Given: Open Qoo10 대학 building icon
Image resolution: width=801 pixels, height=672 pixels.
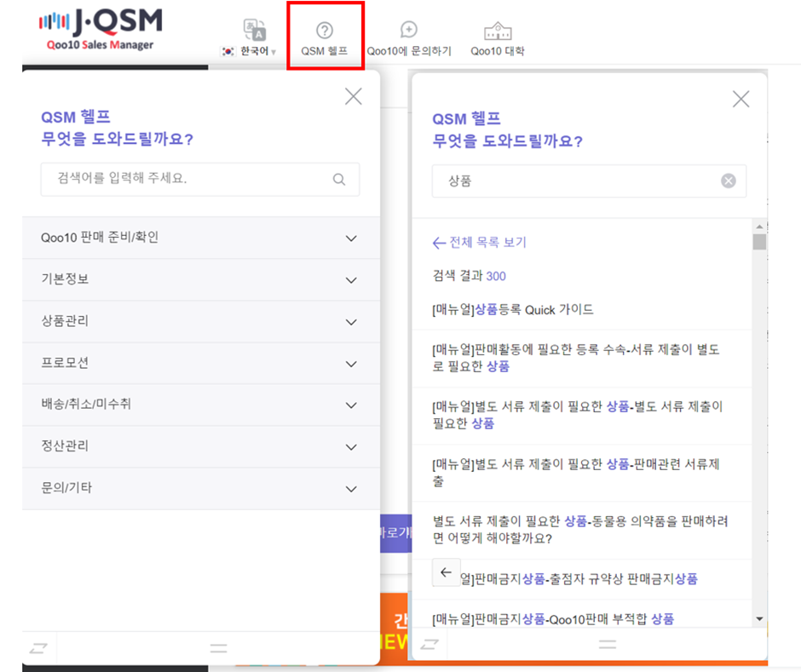Looking at the screenshot, I should (498, 31).
